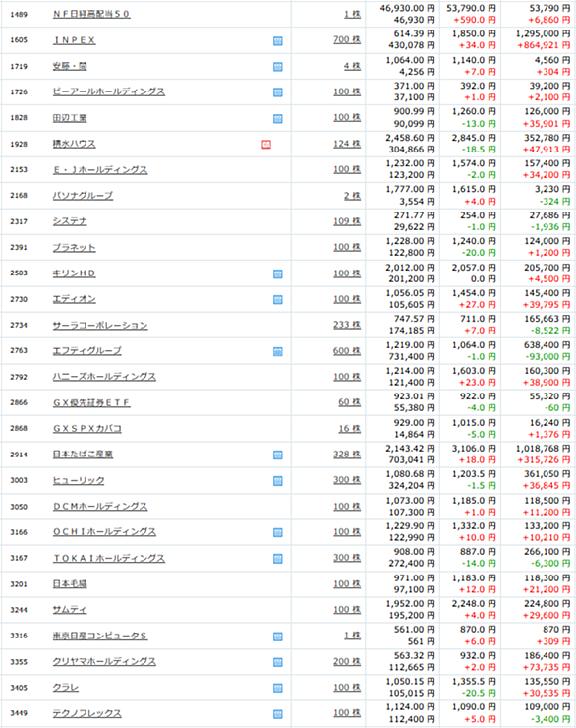Select the loss value -8,522円
Screen dimensions: 576x728
550,331
